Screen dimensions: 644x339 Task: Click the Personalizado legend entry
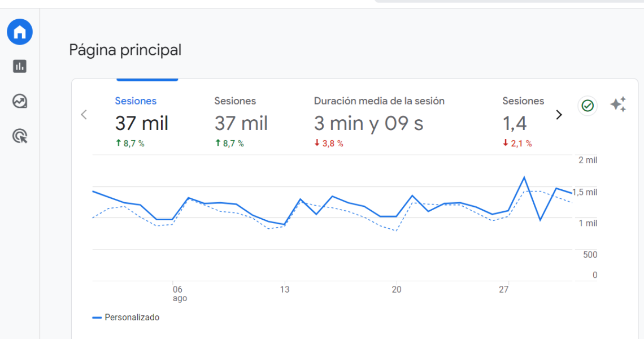126,317
